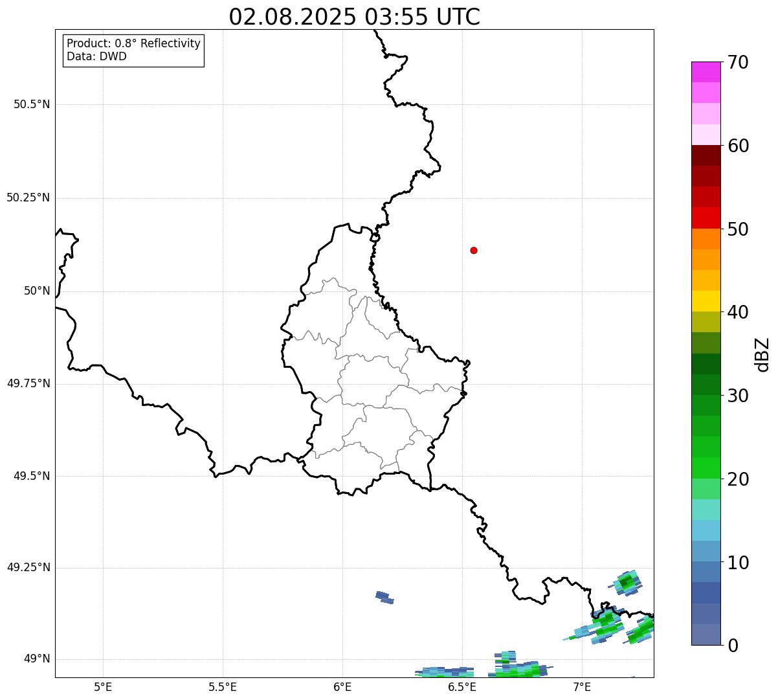Click the small blue echo near 6.2°E
The width and height of the screenshot is (778, 700).
384,597
